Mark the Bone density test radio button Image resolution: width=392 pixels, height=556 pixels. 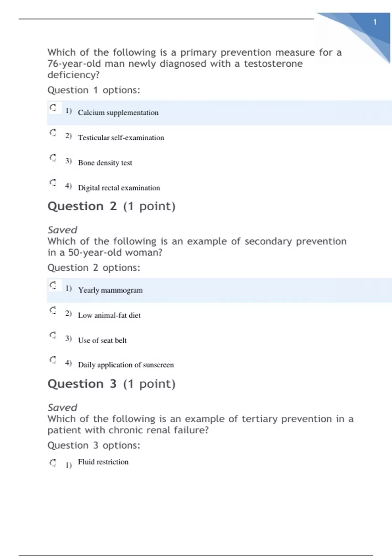(x=53, y=158)
